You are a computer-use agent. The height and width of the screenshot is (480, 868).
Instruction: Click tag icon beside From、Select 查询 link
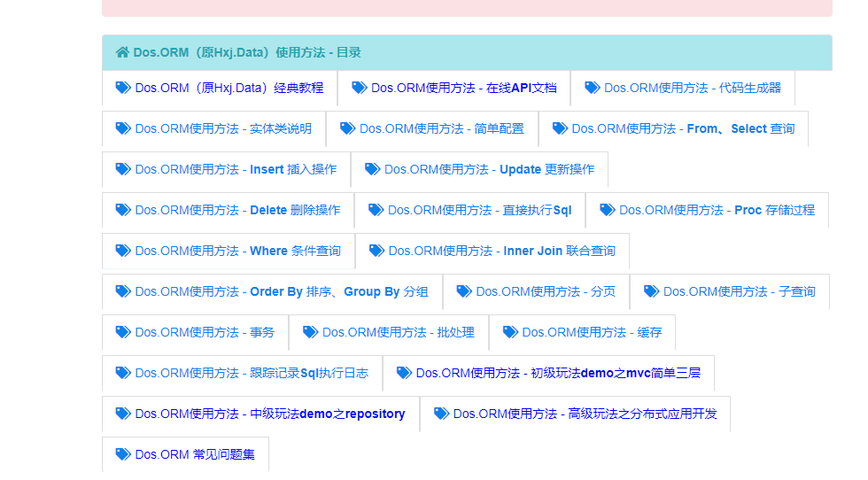tap(560, 128)
